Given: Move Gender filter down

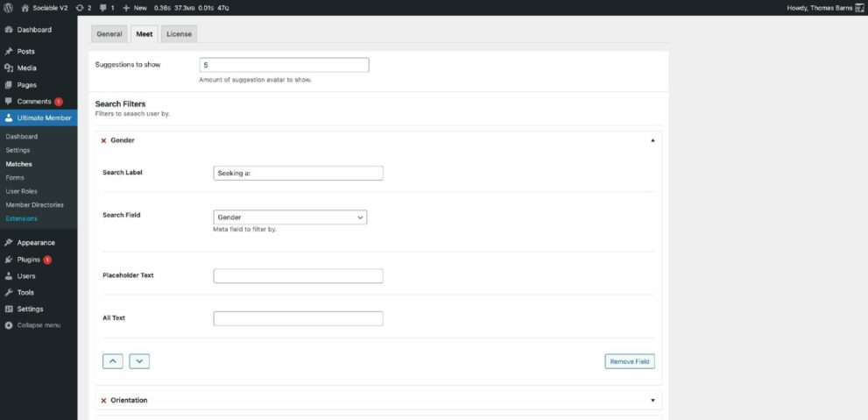Looking at the screenshot, I should click(139, 361).
